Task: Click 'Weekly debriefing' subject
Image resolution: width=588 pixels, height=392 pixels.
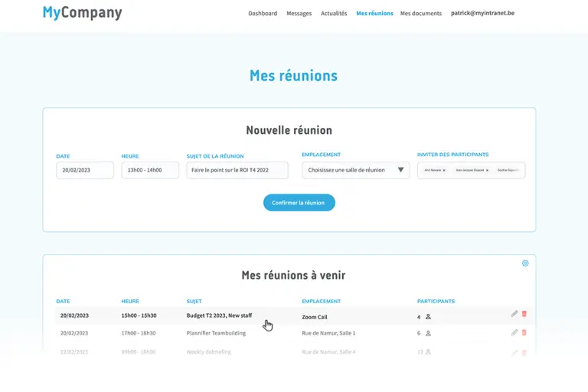Action: point(208,352)
